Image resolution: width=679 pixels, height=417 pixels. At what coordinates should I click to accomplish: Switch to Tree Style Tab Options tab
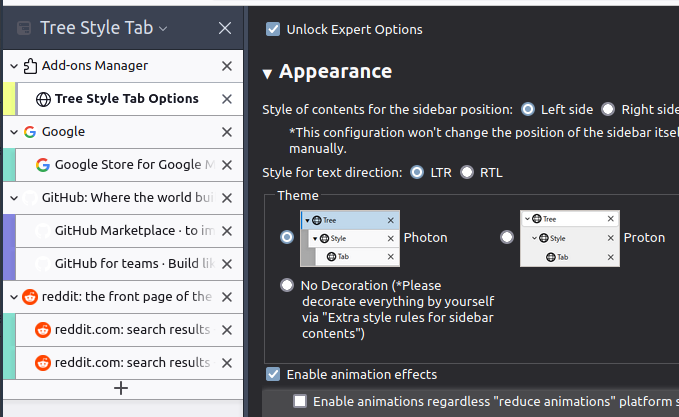[126, 99]
